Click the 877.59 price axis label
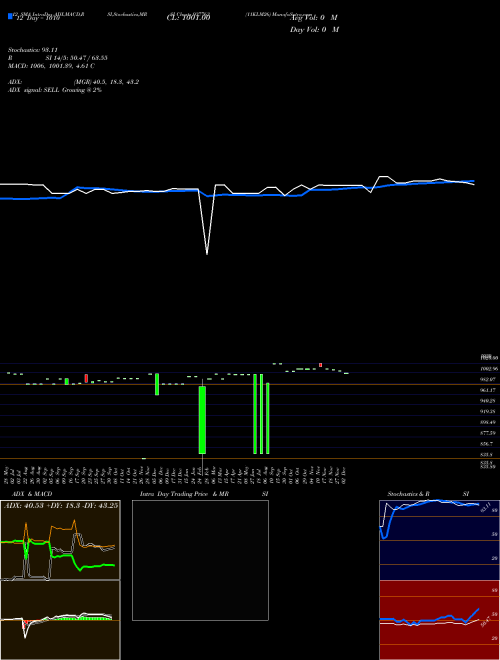Image resolution: width=500 pixels, height=660 pixels. coord(488,433)
